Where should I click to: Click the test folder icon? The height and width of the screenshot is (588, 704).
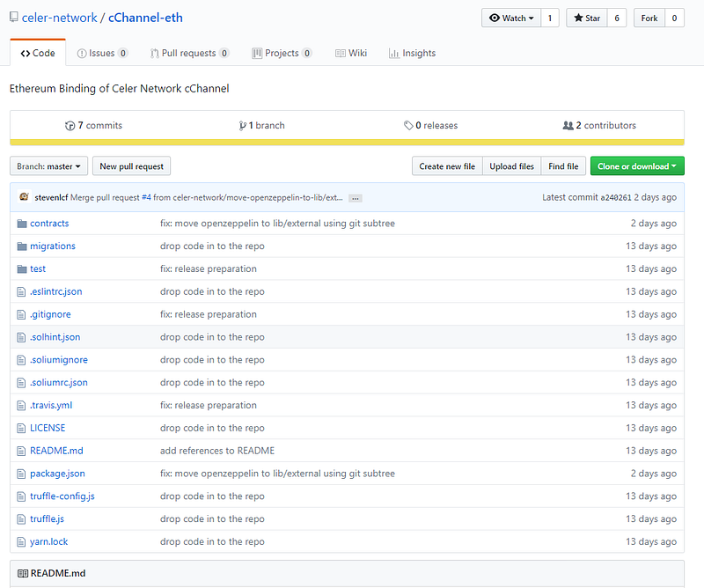click(21, 269)
